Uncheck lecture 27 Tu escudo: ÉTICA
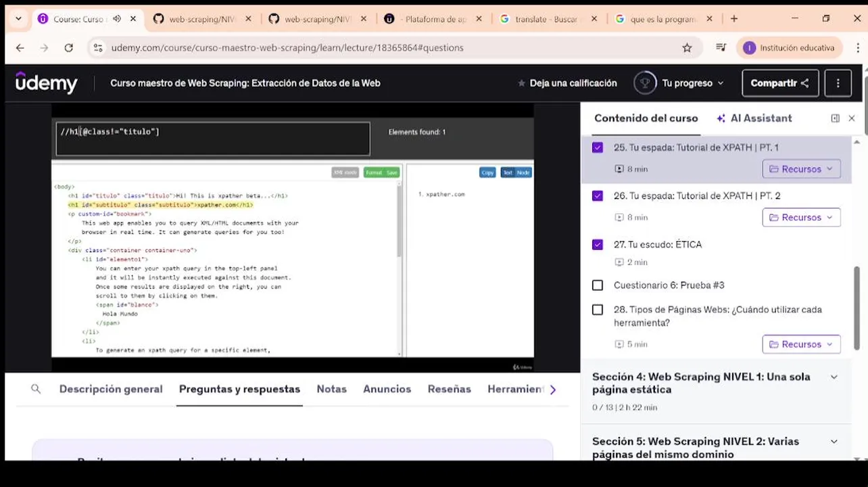Screen dimensions: 868x487 (x=598, y=244)
